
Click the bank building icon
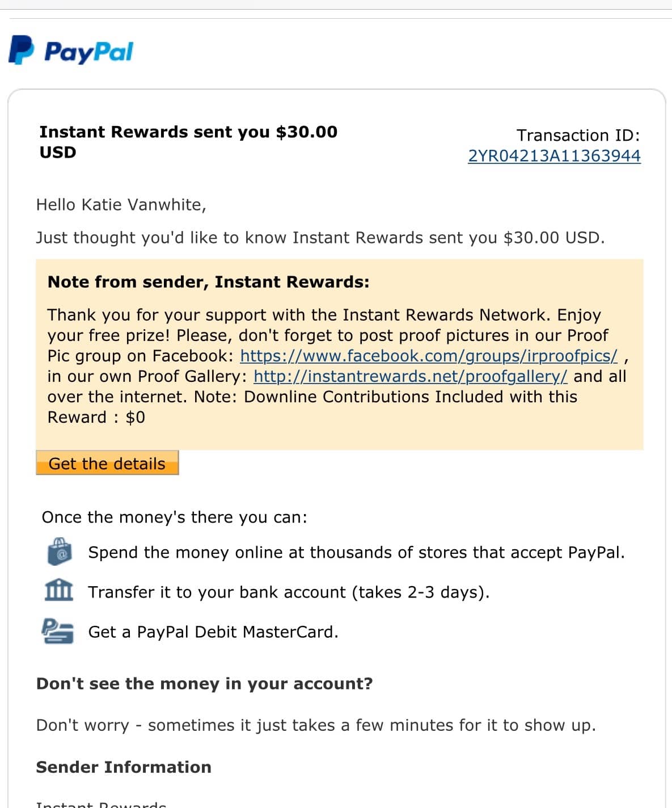59,590
